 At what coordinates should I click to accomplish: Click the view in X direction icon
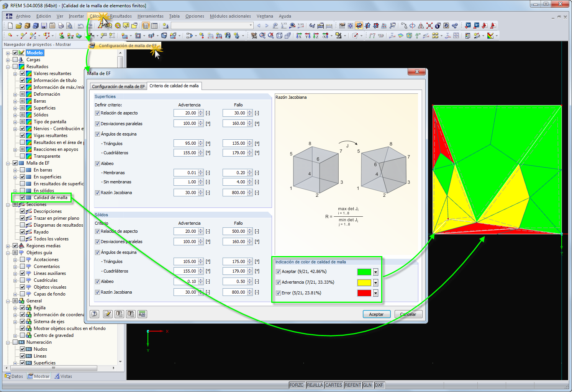[299, 36]
